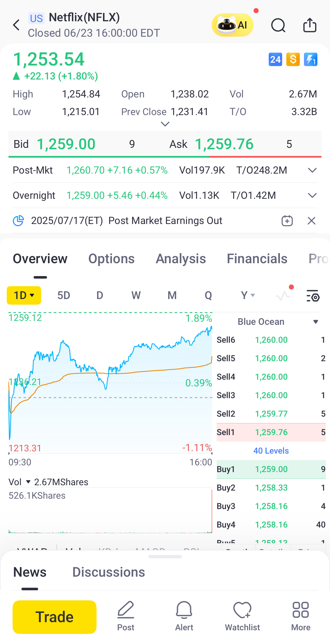The image size is (330, 644).
Task: Add Netflix to Watchlist
Action: 242,616
